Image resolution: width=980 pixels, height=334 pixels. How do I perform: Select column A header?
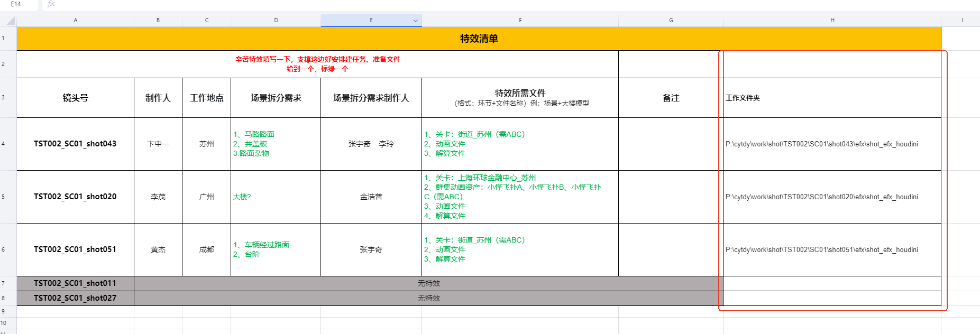coord(76,21)
